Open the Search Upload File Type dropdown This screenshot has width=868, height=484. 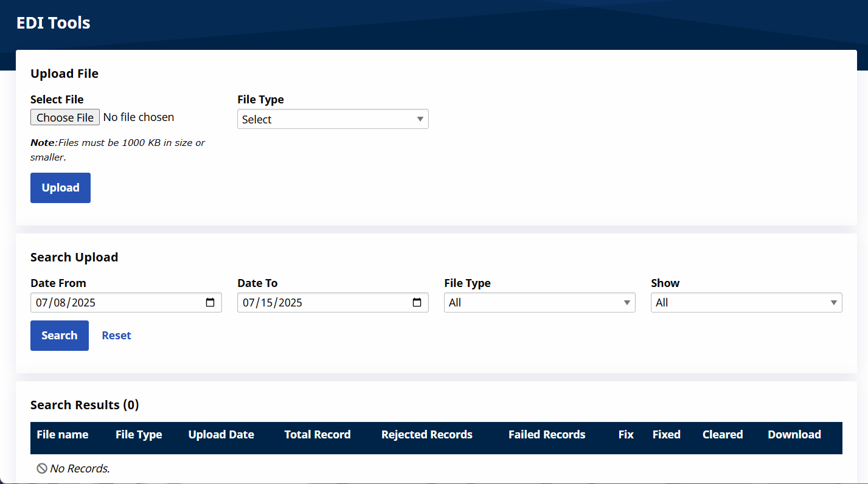[x=540, y=303]
